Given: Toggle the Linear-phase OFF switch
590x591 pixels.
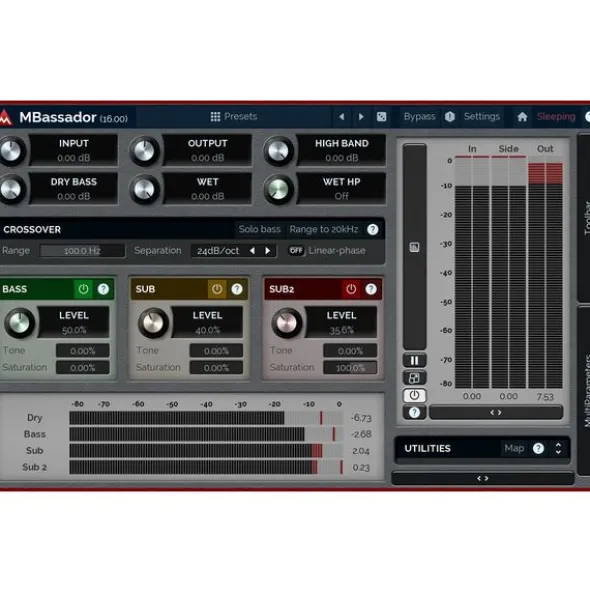Looking at the screenshot, I should click(x=296, y=250).
